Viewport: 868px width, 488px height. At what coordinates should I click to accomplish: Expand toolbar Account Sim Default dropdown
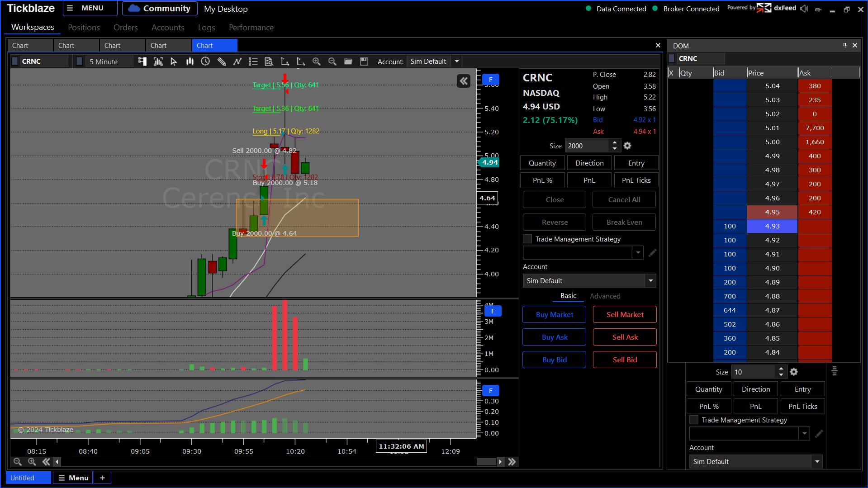(x=456, y=62)
